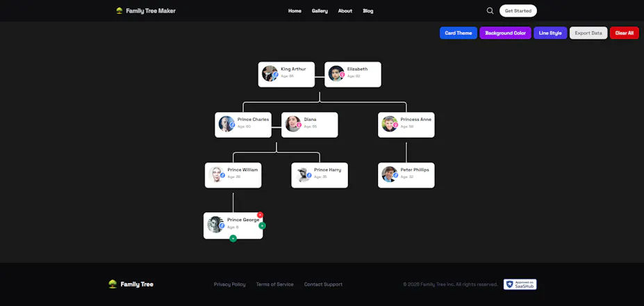644x306 pixels.
Task: Click the name text 'Prince George'
Action: click(243, 220)
